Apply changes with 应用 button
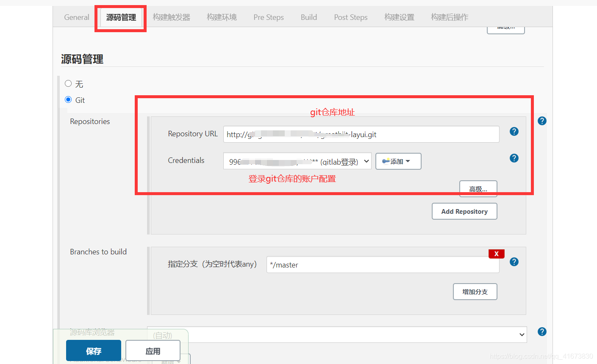The image size is (597, 364). pyautogui.click(x=153, y=351)
